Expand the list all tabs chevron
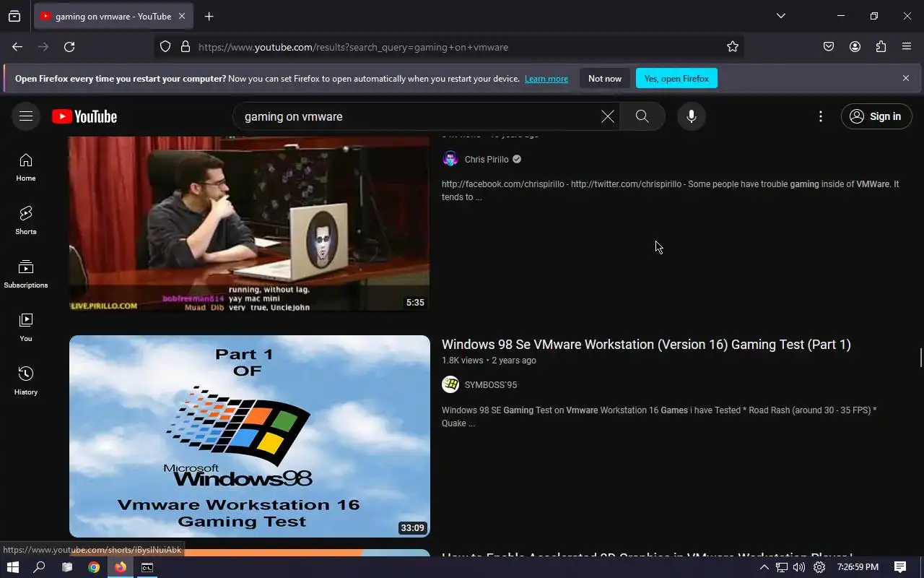 coord(780,16)
